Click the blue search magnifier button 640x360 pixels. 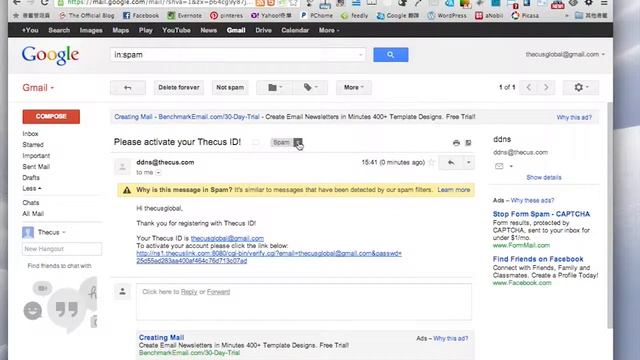point(390,55)
